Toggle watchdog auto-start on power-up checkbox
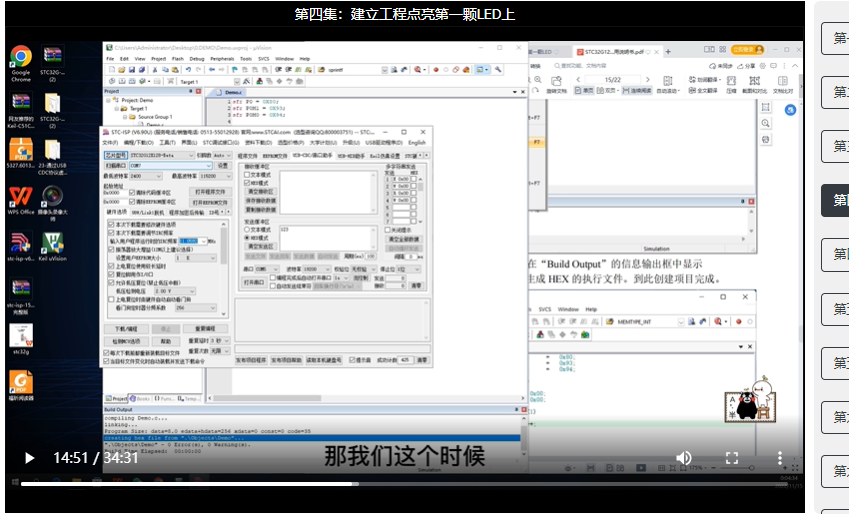The image size is (849, 524). tap(111, 299)
